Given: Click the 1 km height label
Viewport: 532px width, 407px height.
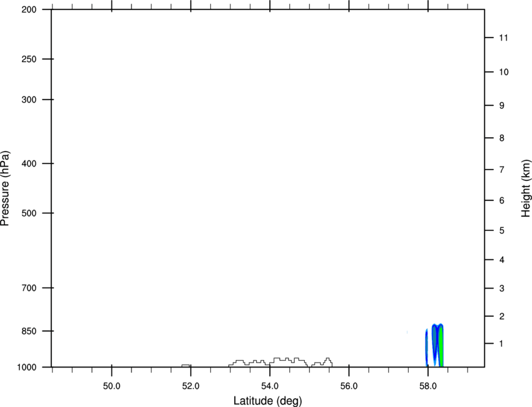Looking at the screenshot, I should [x=502, y=344].
